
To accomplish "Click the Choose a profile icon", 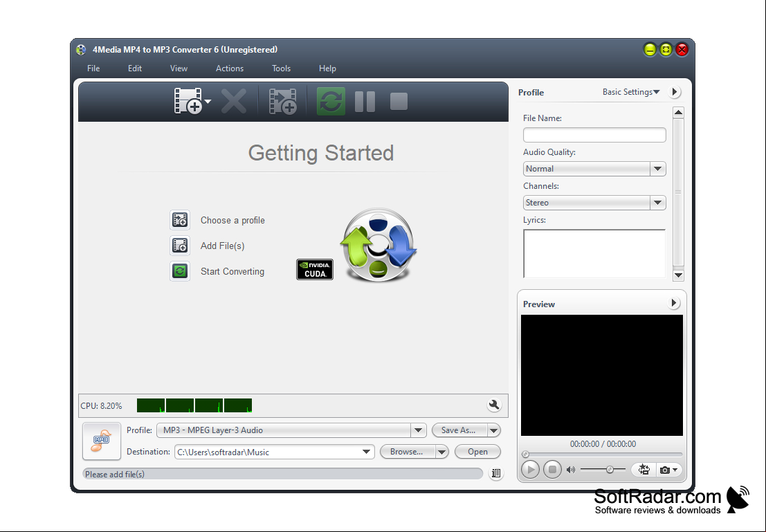I will point(180,220).
